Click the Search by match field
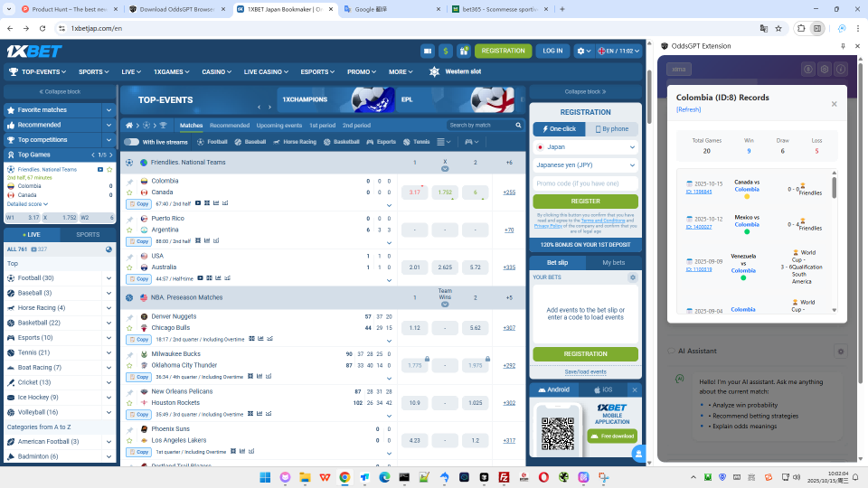The width and height of the screenshot is (868, 488). tap(479, 125)
